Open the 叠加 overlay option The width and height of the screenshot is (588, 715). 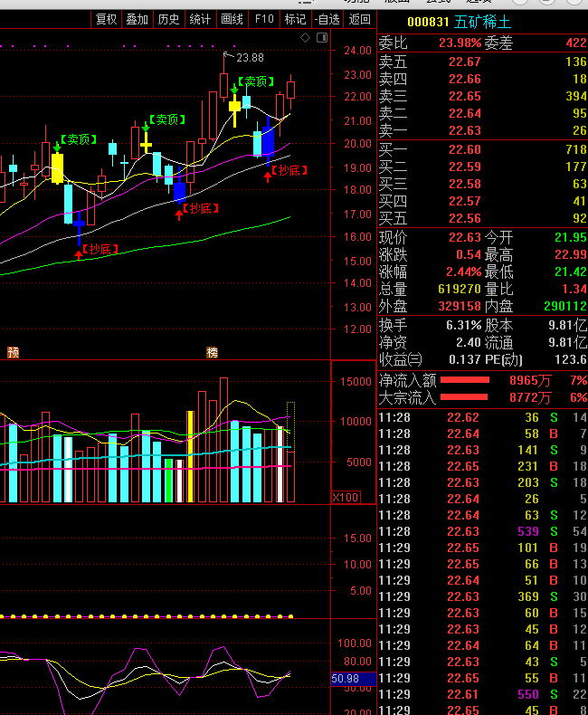[x=138, y=19]
